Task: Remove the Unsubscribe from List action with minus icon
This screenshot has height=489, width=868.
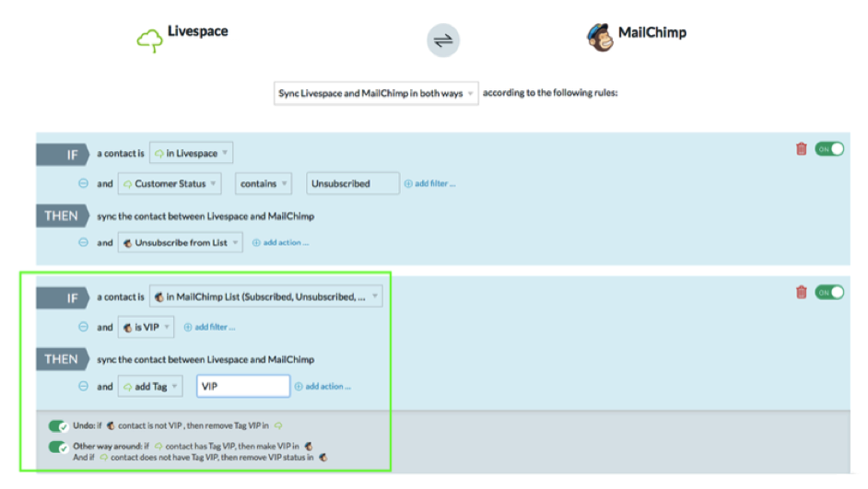Action: (x=83, y=242)
